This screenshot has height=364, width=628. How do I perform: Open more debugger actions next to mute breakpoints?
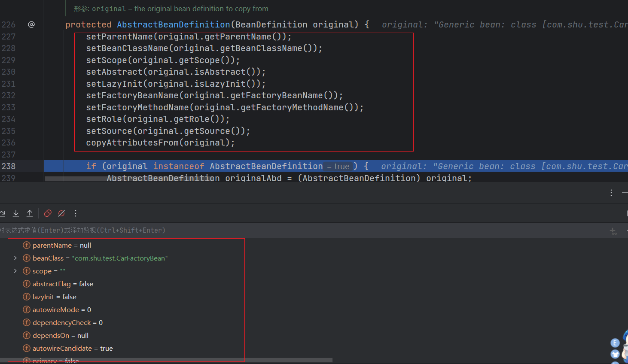(x=76, y=213)
